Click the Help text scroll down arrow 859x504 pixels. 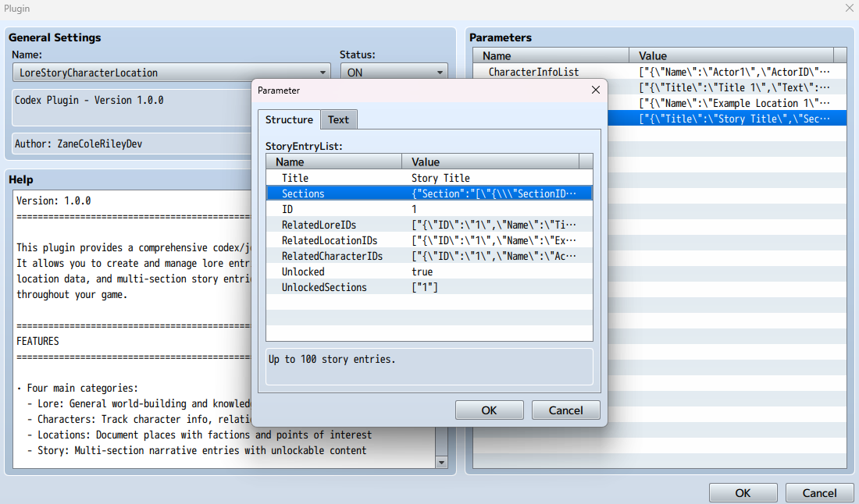coord(441,463)
